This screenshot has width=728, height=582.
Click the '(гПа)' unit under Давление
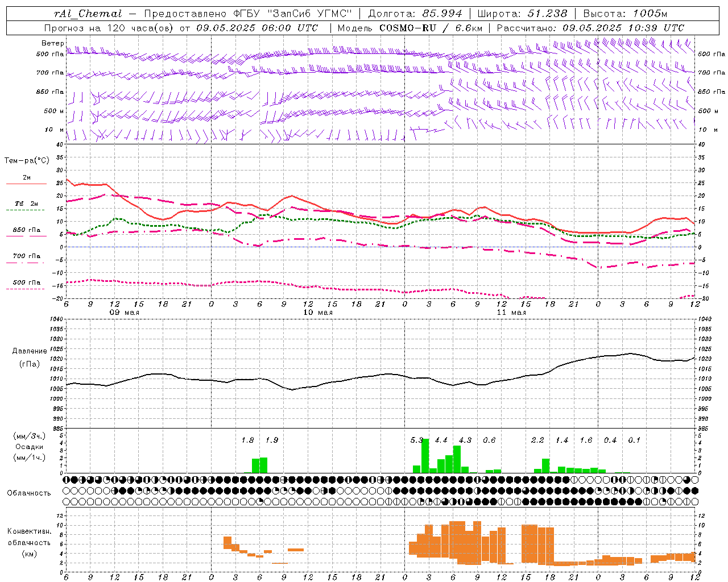click(30, 364)
